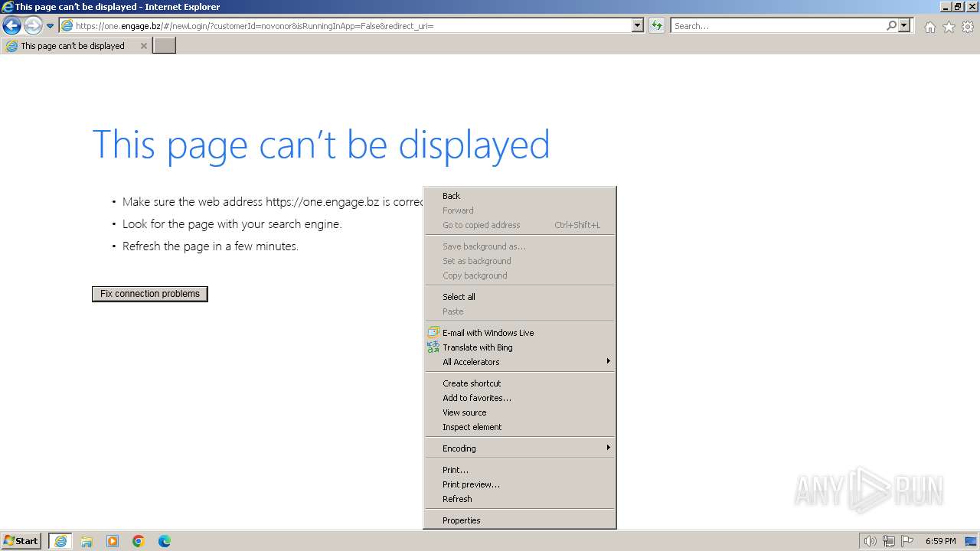
Task: Choose Print… in context menu
Action: (520, 470)
